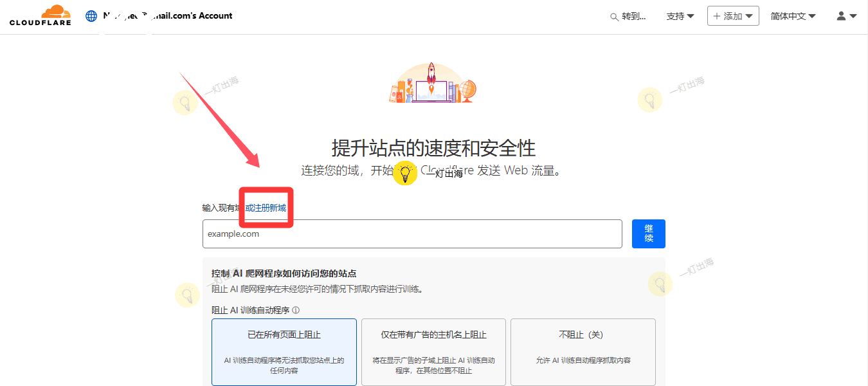Select the 已在所有页面上阻止 option

[x=284, y=351]
